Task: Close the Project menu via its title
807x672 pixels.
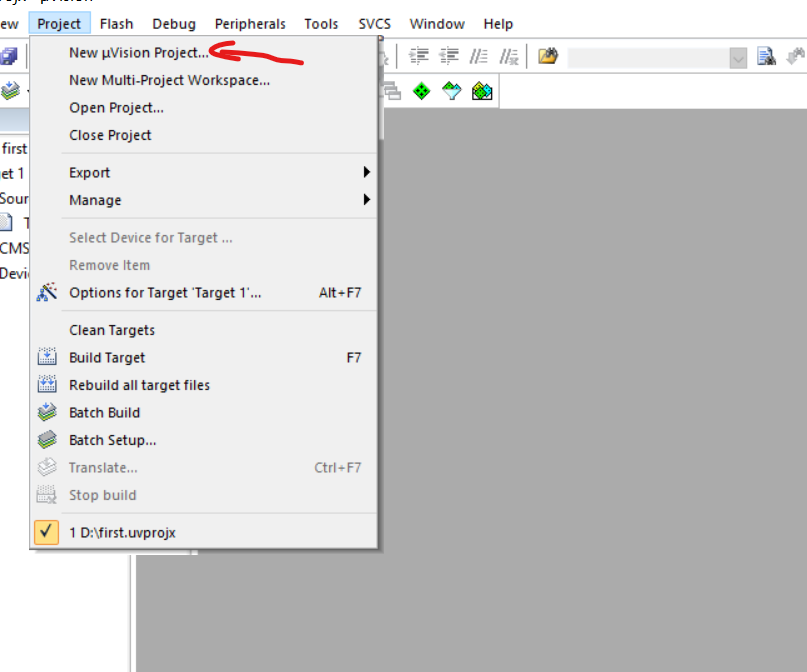Action: click(x=59, y=24)
